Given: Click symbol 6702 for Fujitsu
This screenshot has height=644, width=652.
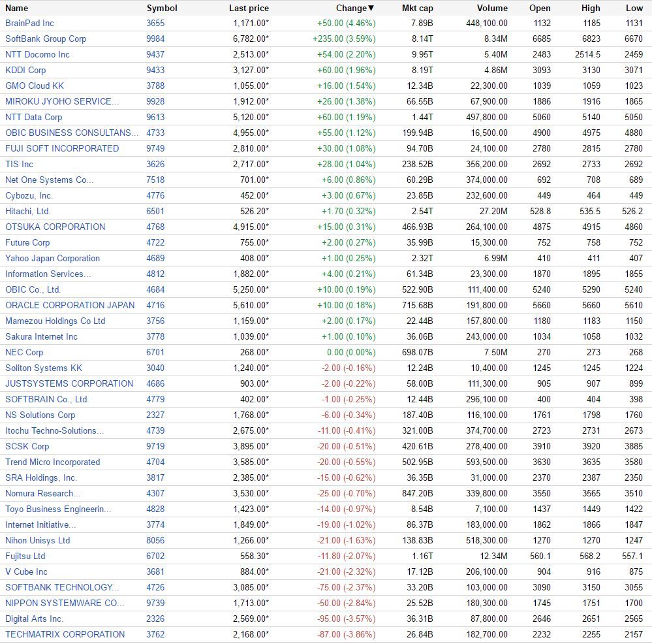Looking at the screenshot, I should pos(155,556).
